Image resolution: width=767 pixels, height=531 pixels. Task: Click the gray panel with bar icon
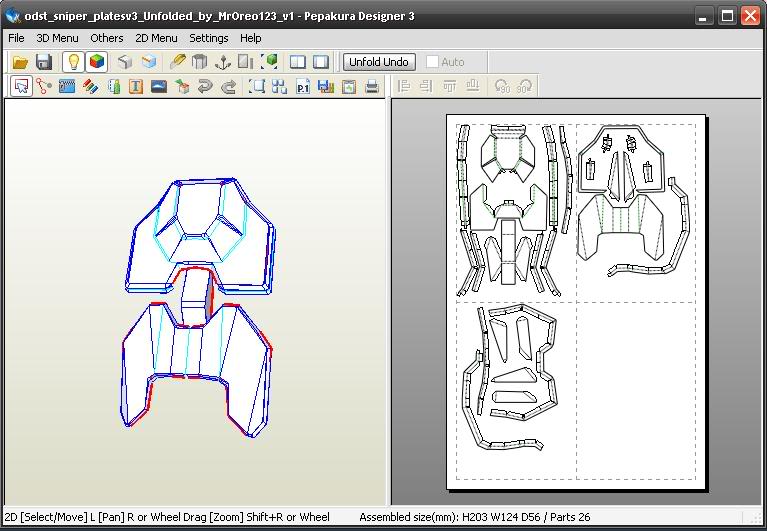tap(246, 62)
